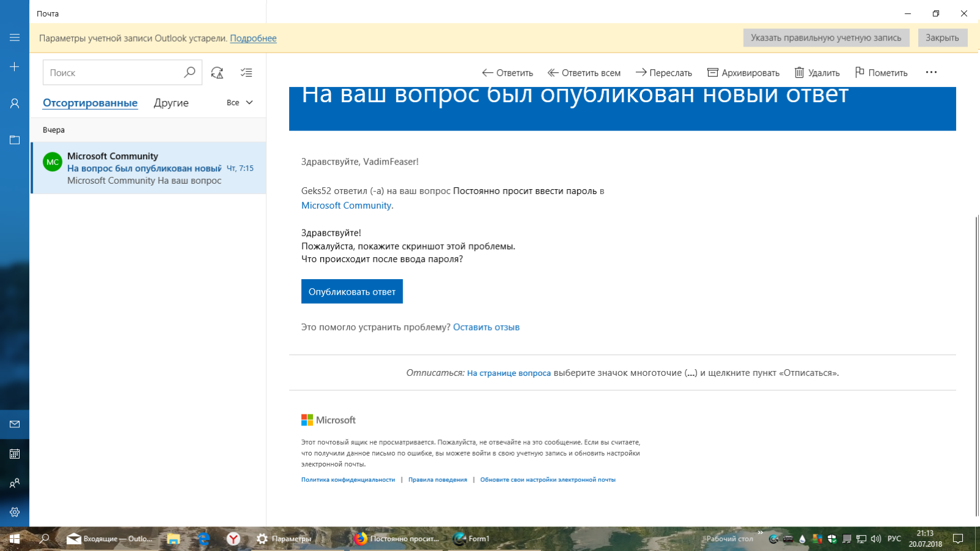Archive the message with Архивировать

coord(743,73)
